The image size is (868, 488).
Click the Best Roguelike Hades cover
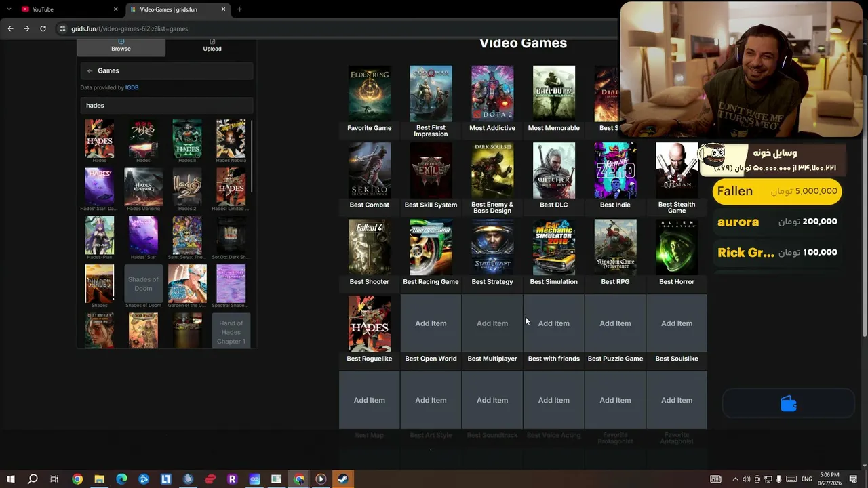click(370, 324)
